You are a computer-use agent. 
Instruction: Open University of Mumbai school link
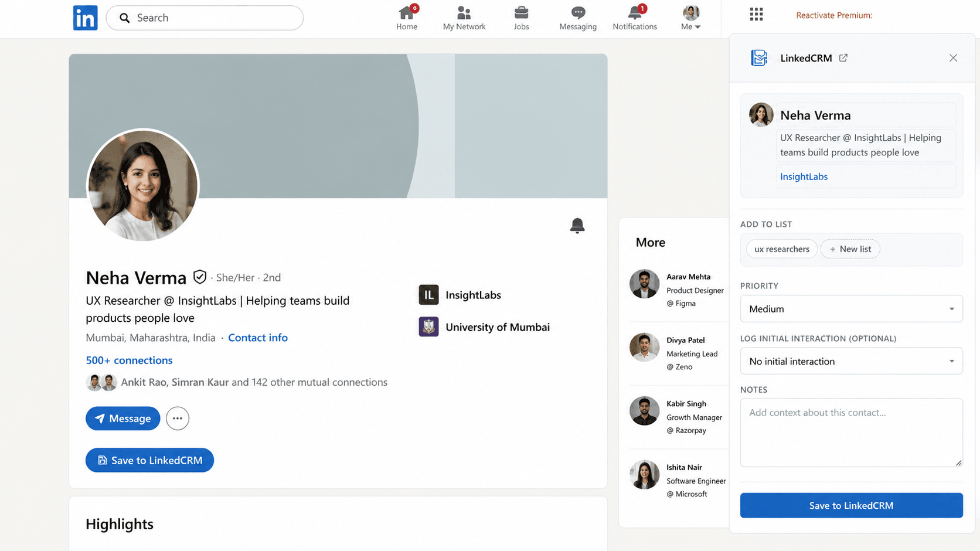tap(498, 327)
